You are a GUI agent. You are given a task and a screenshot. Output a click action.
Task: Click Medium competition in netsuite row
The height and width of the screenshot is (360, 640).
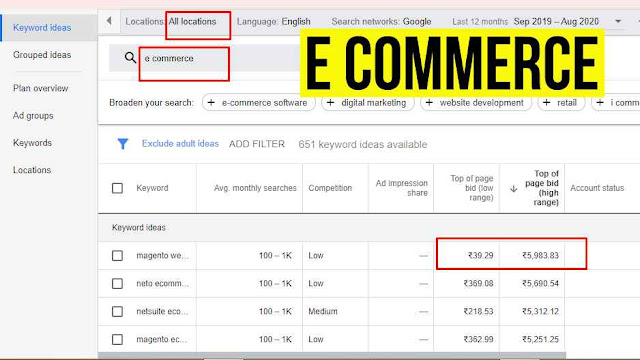coord(323,311)
